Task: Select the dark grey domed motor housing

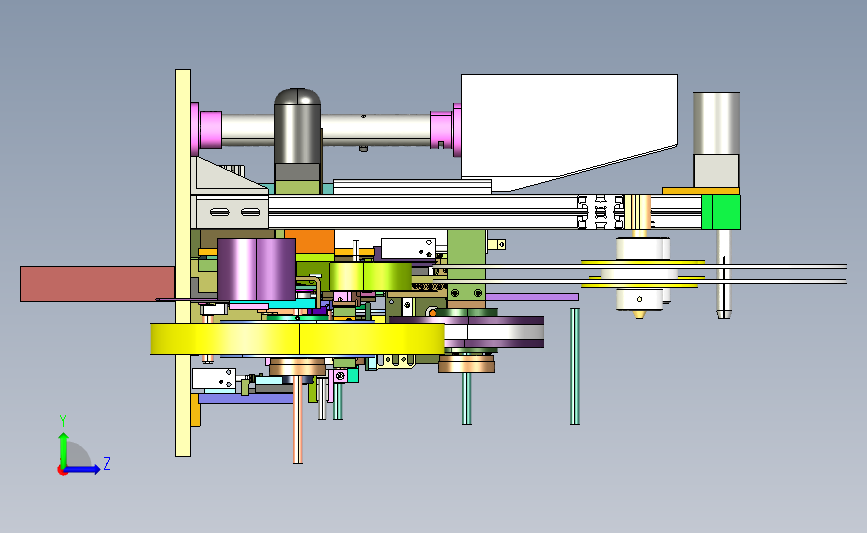Action: (297, 127)
